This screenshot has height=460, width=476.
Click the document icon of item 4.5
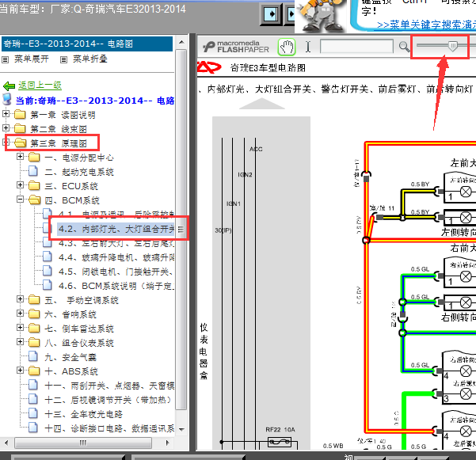pyautogui.click(x=47, y=272)
